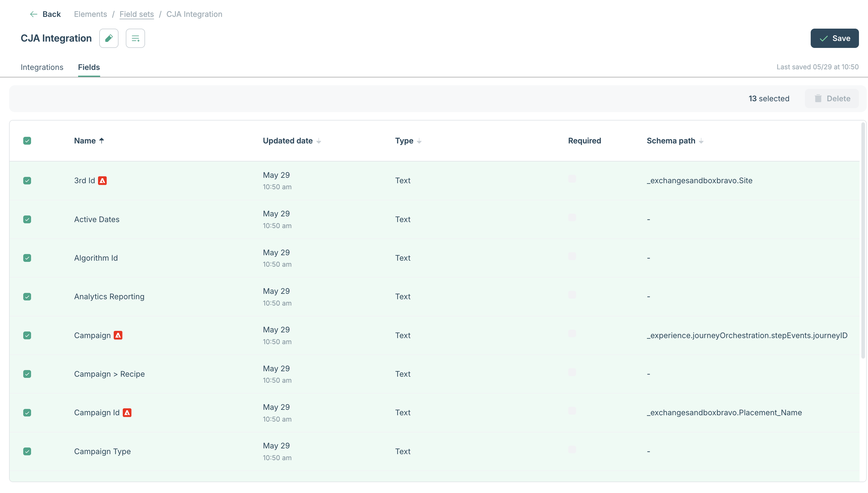The image size is (868, 493).
Task: Go back using the Back arrow
Action: [45, 14]
